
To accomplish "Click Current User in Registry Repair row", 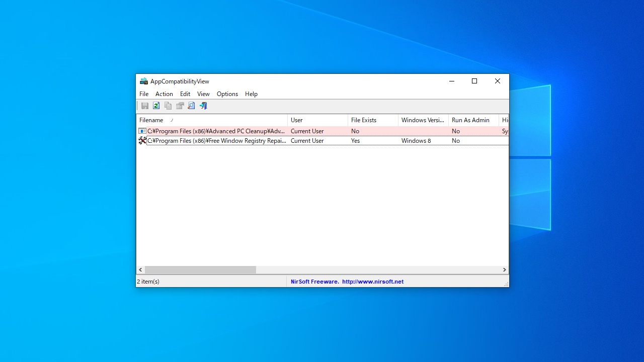I will point(307,141).
